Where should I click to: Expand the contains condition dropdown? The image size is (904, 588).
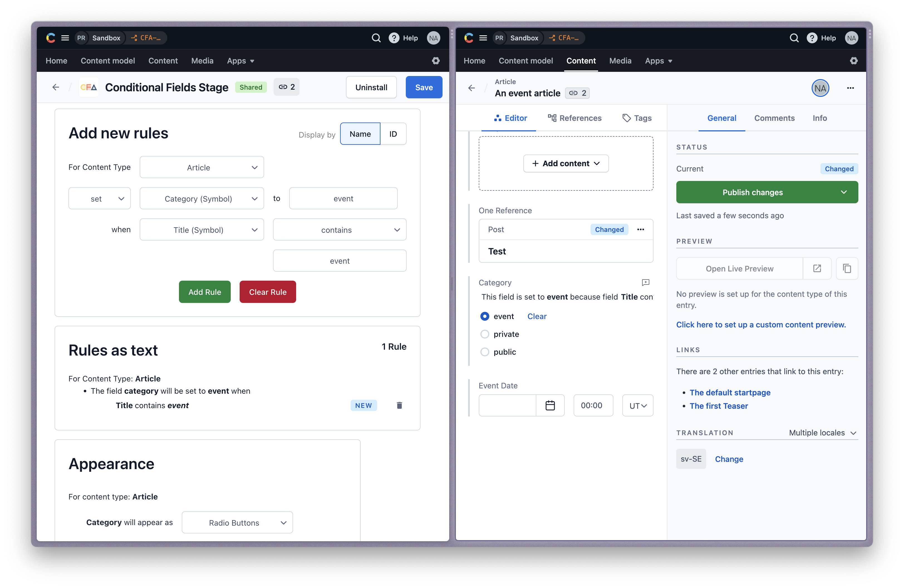point(339,230)
